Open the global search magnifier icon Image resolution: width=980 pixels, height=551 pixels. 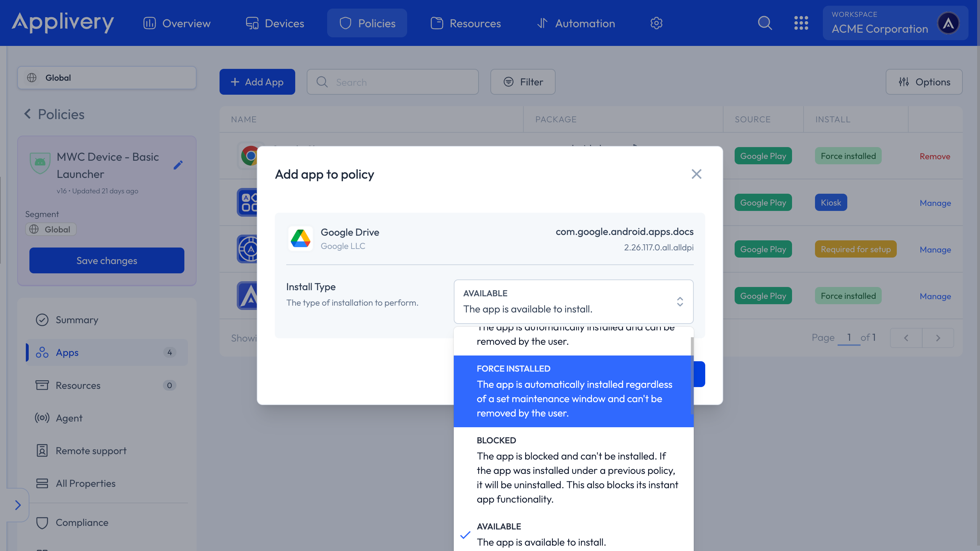click(765, 23)
